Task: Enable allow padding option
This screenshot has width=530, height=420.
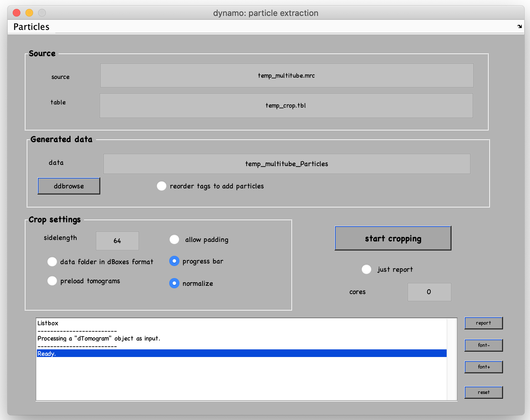Action: 174,239
